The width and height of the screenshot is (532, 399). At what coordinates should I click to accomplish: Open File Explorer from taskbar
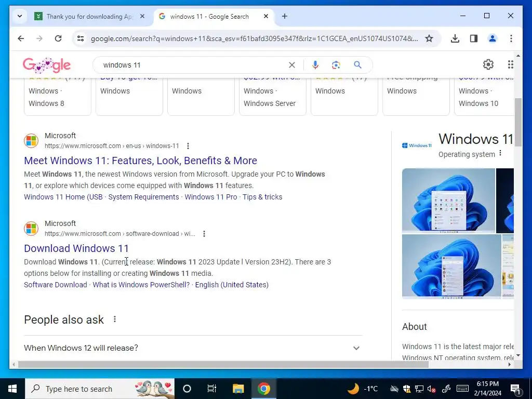[x=238, y=389]
